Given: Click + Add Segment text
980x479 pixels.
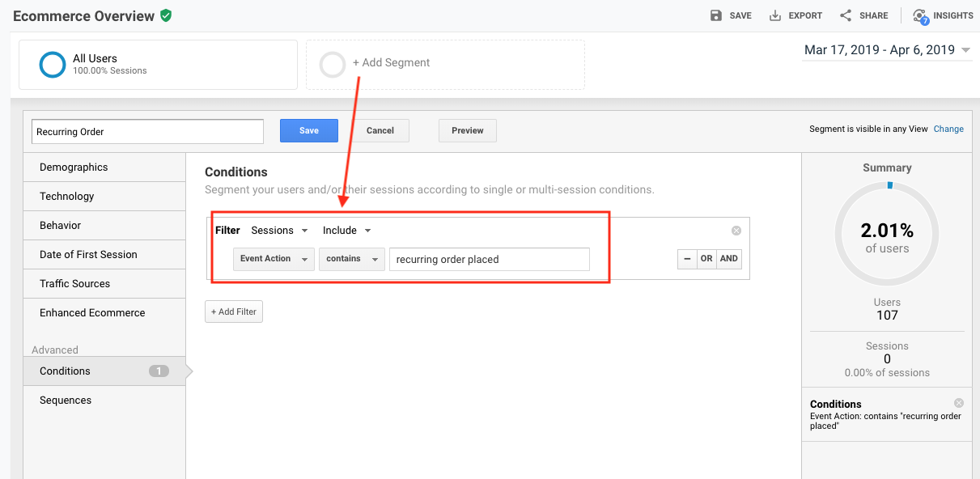Looking at the screenshot, I should point(392,62).
